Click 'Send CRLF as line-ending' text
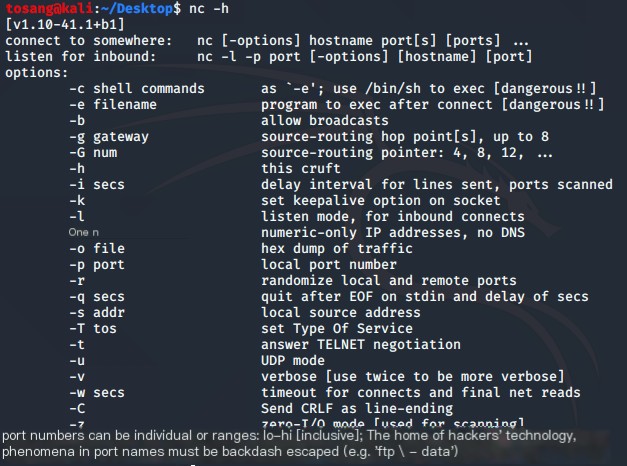627x466 pixels. (x=357, y=408)
